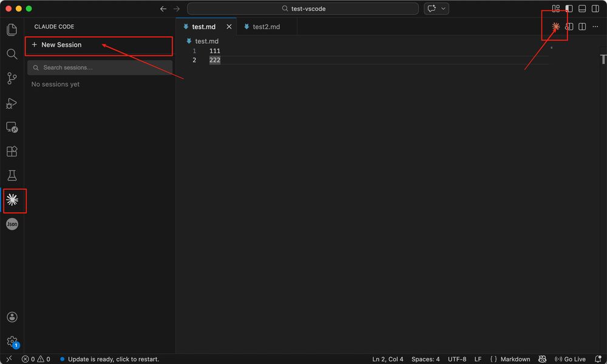Click the Claude Code icon in activity bar
Viewport: 607px width, 364px height.
click(x=12, y=200)
